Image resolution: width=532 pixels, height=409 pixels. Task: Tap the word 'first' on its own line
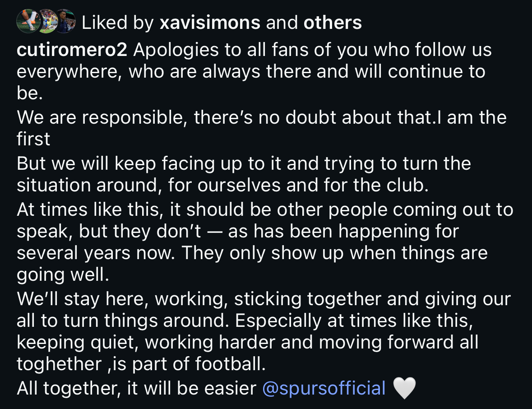pos(33,139)
